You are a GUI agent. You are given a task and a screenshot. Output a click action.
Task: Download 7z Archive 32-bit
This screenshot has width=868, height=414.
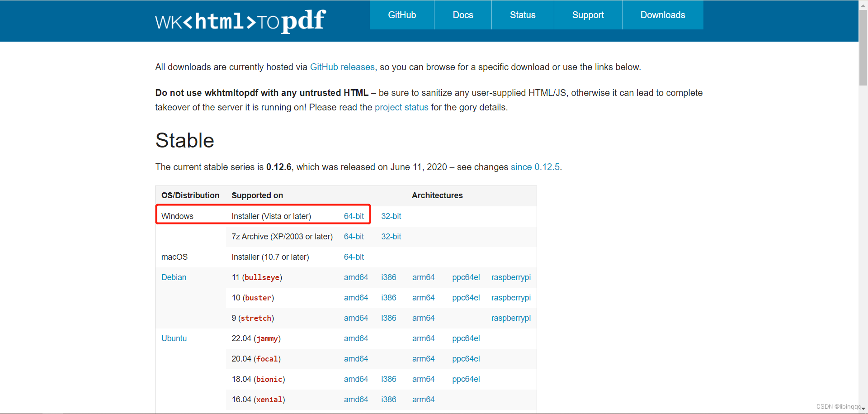(391, 237)
